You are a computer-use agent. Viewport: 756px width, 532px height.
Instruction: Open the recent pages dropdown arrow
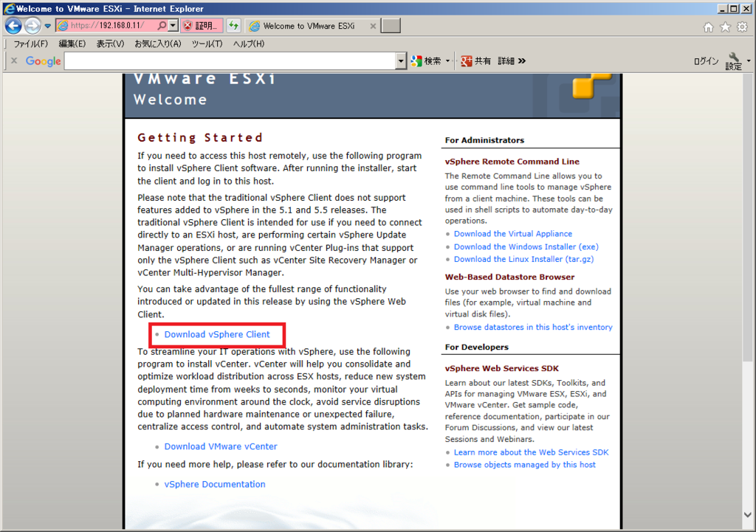tap(47, 26)
